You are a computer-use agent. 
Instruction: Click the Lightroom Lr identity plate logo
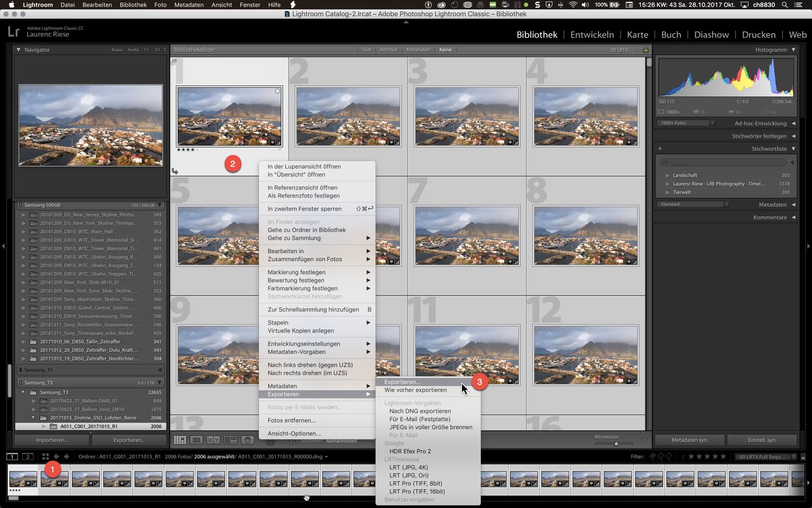coord(14,31)
